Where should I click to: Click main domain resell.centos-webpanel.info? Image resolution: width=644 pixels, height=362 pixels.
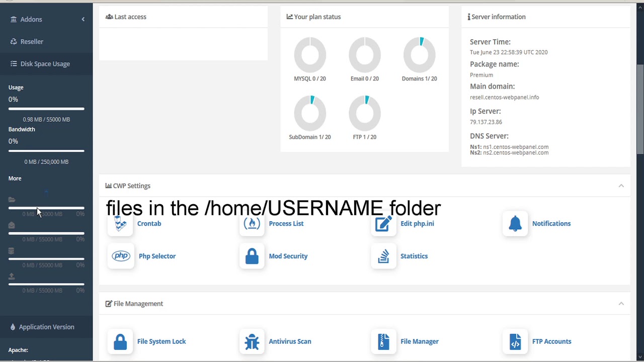(504, 98)
